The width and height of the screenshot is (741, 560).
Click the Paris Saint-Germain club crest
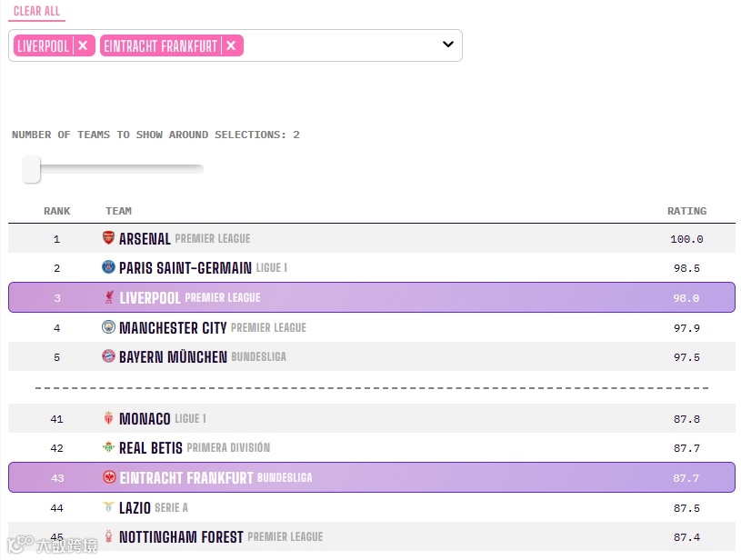coord(108,267)
